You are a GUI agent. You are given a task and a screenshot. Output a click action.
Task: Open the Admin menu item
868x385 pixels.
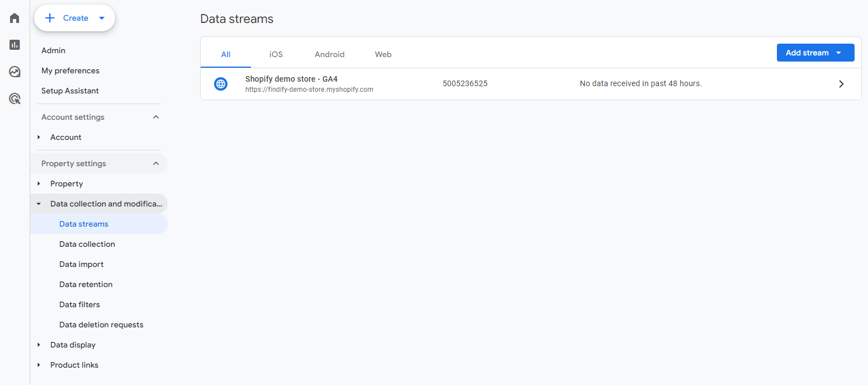[x=53, y=50]
